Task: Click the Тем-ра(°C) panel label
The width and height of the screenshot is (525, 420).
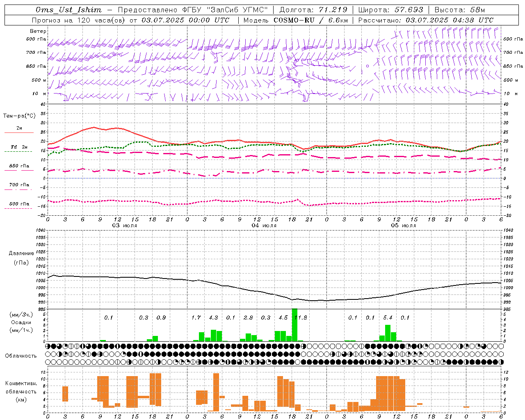Action: coord(19,116)
